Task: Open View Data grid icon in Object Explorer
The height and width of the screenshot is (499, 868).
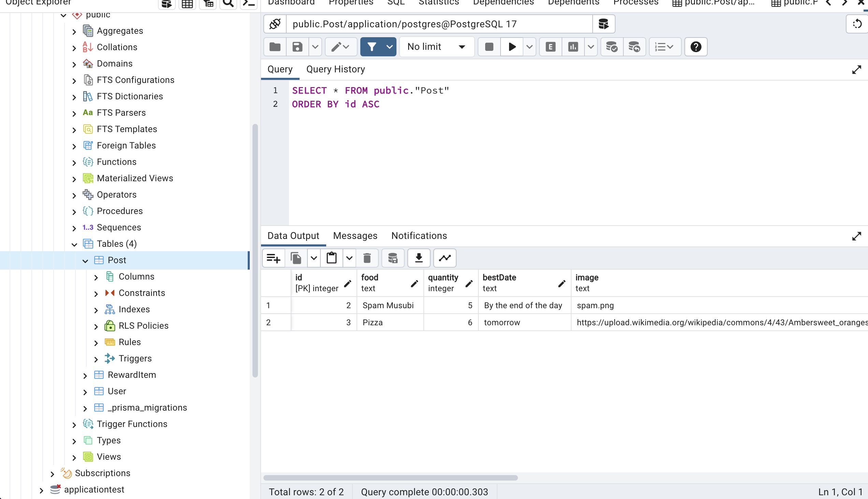Action: click(x=187, y=3)
